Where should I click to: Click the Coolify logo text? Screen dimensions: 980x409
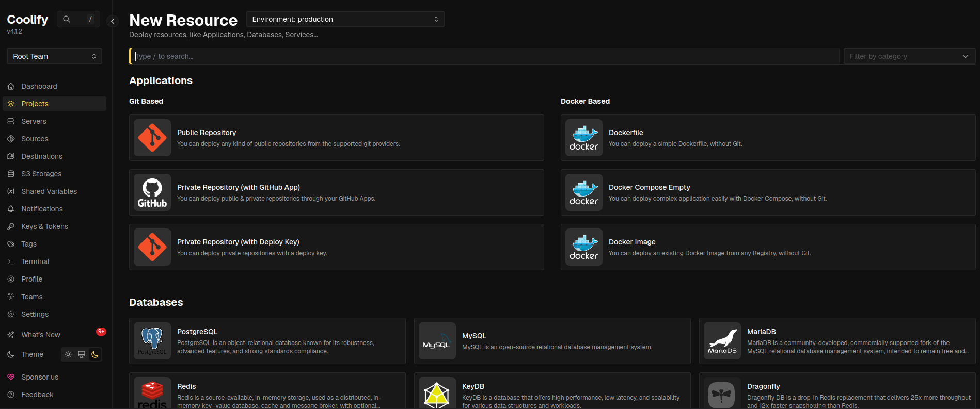tap(27, 19)
